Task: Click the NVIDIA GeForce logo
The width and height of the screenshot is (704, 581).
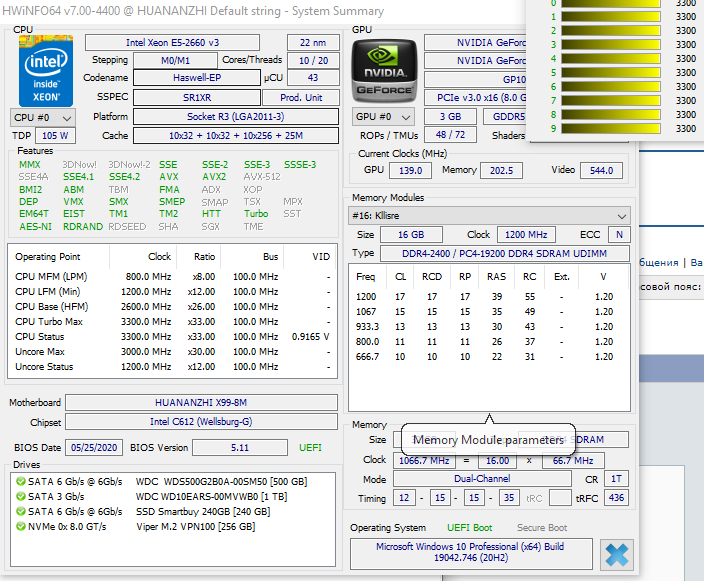Action: tap(384, 71)
